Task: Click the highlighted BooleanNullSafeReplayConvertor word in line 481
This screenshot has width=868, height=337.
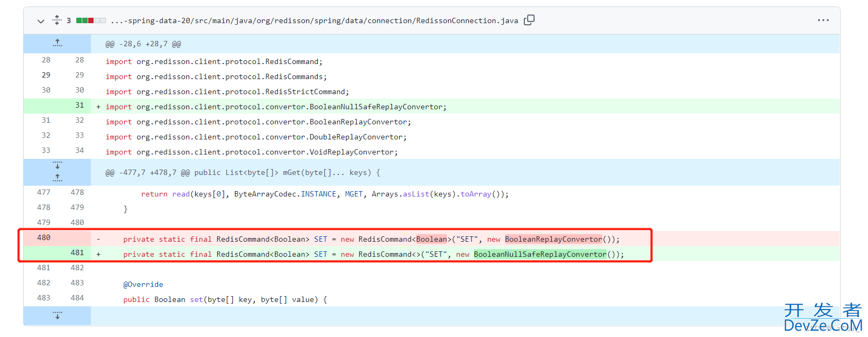Action: click(x=540, y=255)
